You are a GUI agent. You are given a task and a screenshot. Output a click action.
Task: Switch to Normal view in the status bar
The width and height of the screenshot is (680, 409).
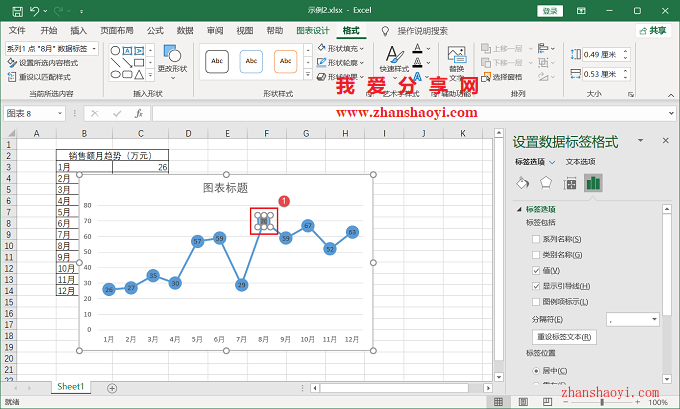[499, 402]
